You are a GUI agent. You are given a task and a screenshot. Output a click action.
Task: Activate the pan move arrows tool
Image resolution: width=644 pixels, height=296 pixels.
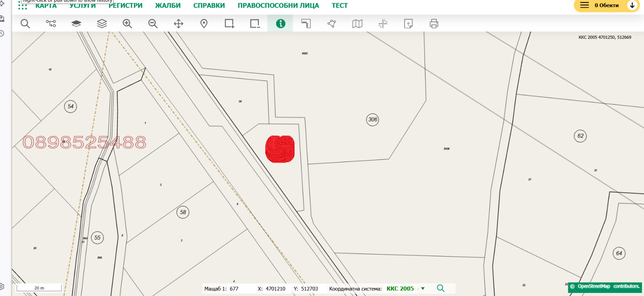point(178,24)
